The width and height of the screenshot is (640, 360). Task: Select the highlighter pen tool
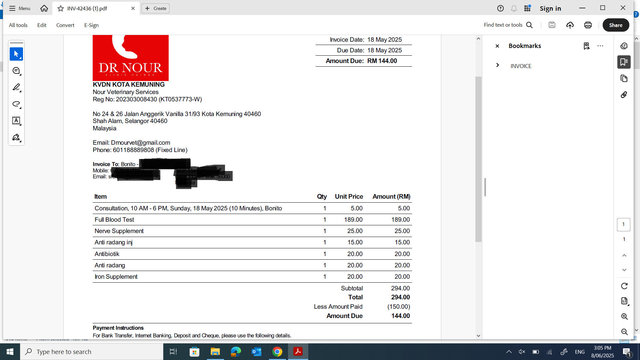click(x=16, y=87)
